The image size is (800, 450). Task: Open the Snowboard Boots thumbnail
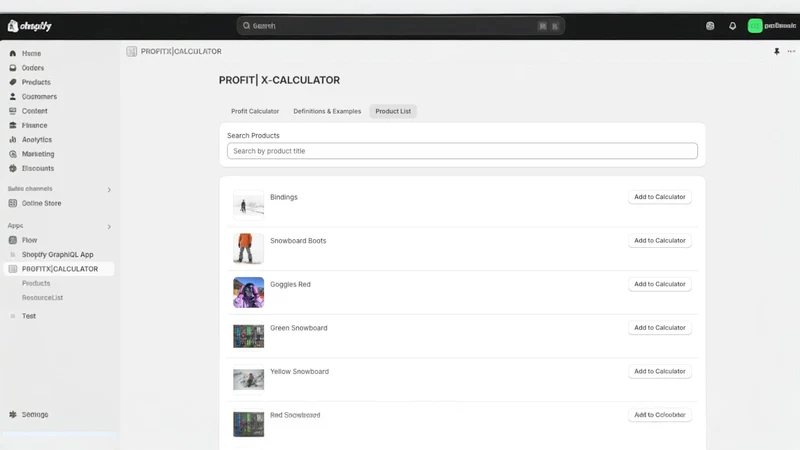(x=248, y=248)
